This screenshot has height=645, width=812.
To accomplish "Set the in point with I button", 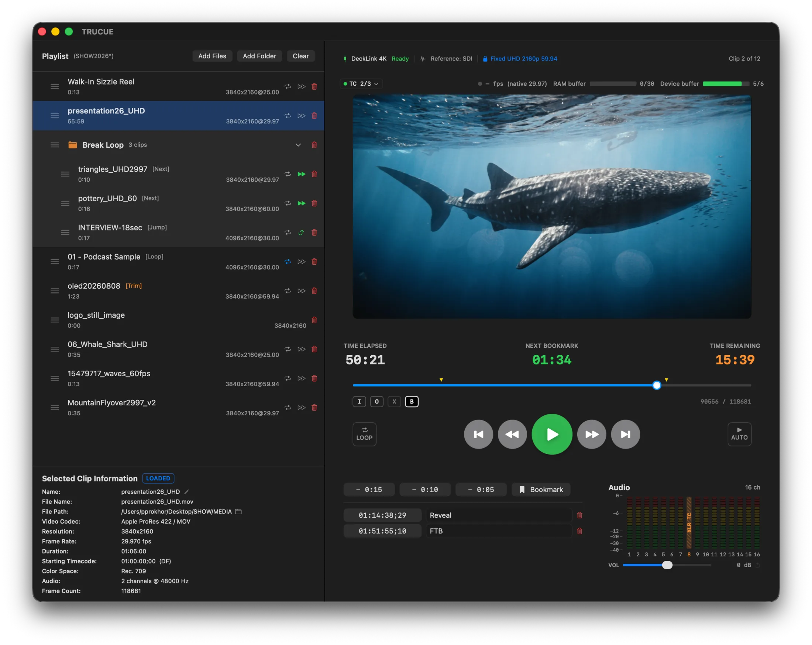I will coord(359,402).
